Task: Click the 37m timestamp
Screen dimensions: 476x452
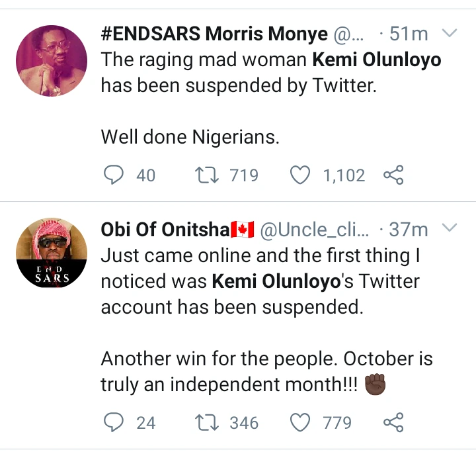Action: click(x=407, y=230)
